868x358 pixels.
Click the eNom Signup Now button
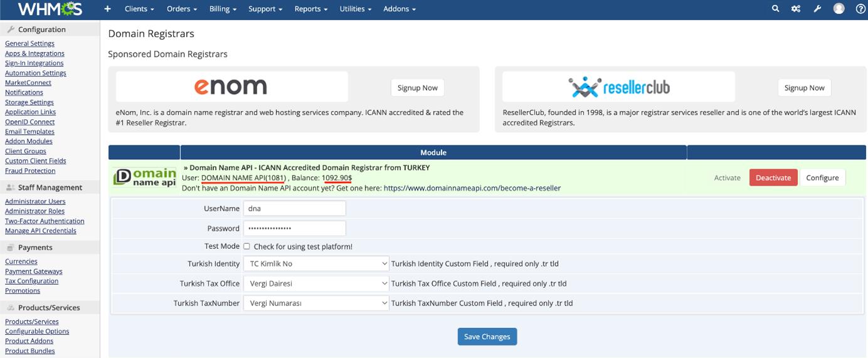coord(417,88)
